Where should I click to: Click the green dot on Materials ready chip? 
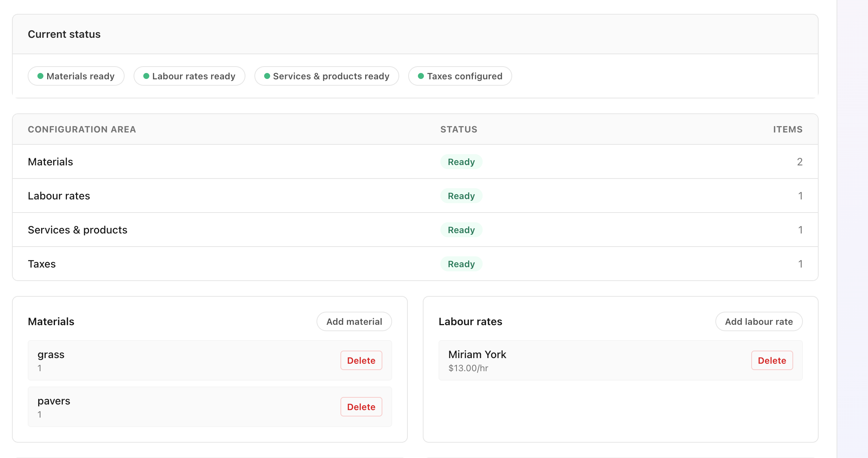pos(40,76)
